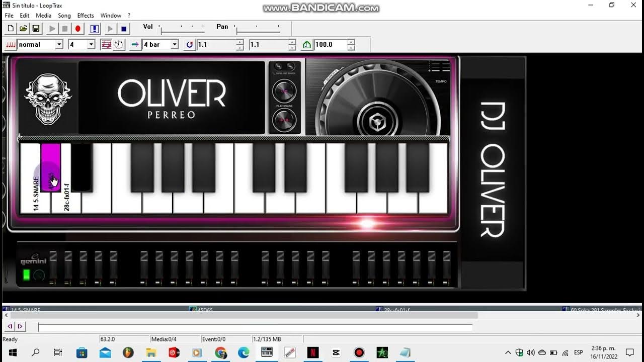This screenshot has height=362, width=644.
Task: Open Google Chrome from the taskbar
Action: click(220, 352)
